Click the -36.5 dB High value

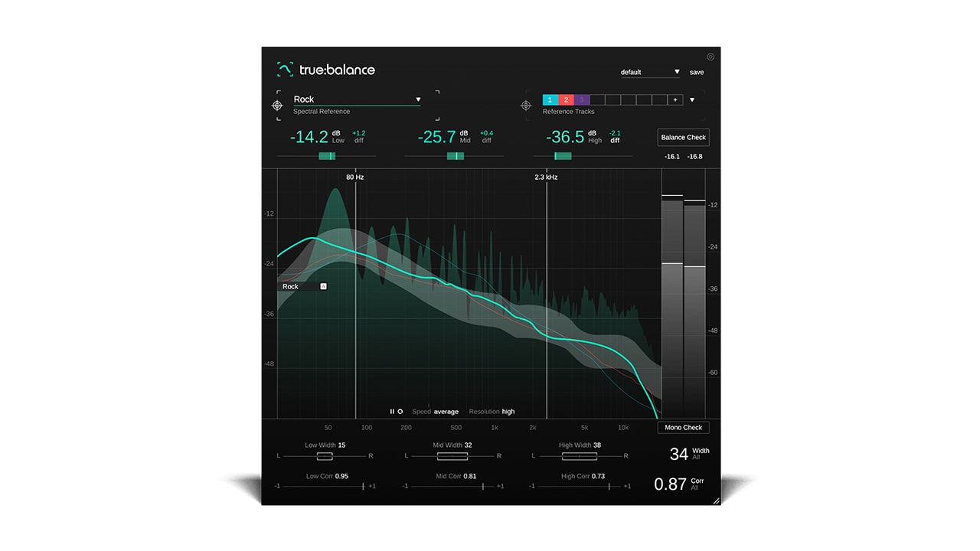[x=565, y=137]
